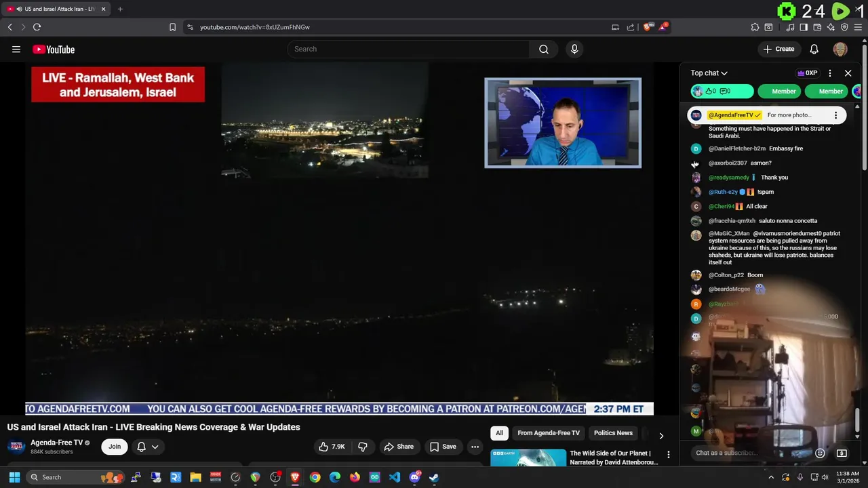Open the reactions chip showing 0 likes

pyautogui.click(x=722, y=91)
